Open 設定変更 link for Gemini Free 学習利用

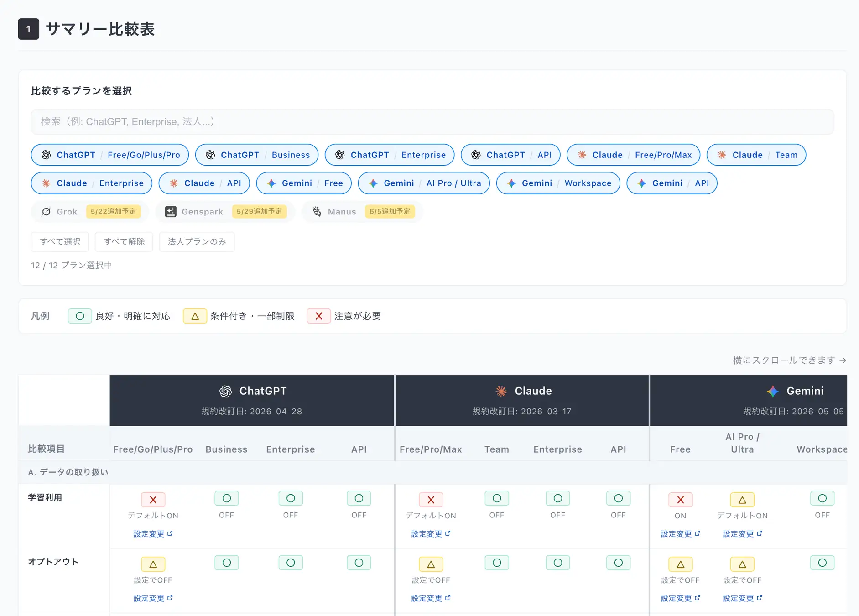(681, 534)
